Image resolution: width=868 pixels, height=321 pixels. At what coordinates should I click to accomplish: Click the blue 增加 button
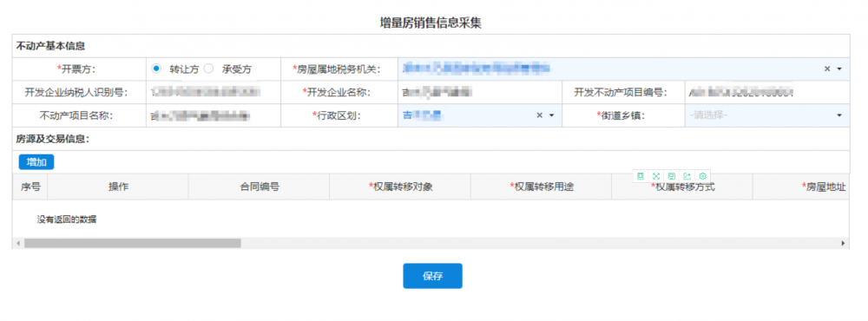36,161
